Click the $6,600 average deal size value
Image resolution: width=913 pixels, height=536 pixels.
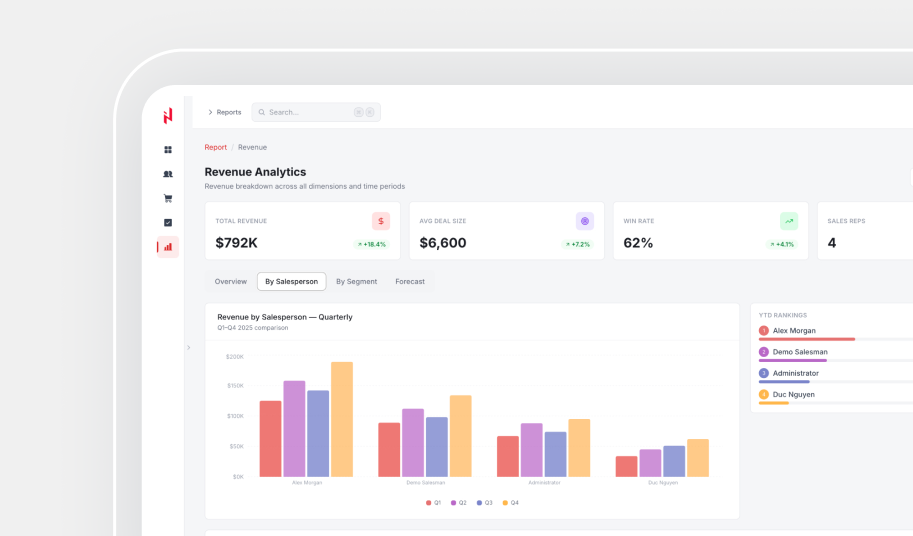[x=443, y=243]
